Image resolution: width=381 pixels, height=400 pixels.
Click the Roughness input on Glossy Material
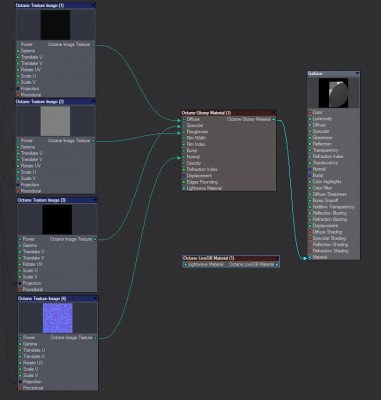(x=184, y=132)
